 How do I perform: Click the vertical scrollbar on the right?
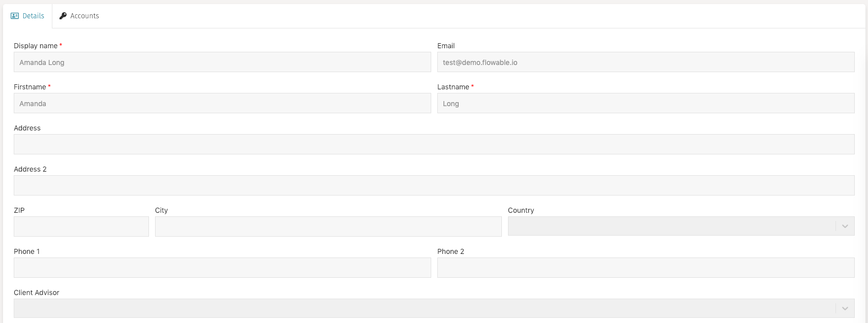[x=864, y=152]
